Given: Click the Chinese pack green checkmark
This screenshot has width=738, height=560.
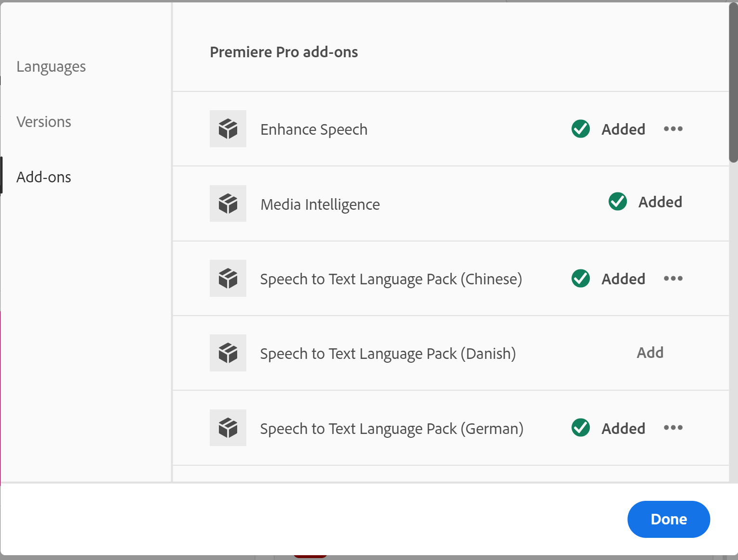Looking at the screenshot, I should click(x=581, y=279).
